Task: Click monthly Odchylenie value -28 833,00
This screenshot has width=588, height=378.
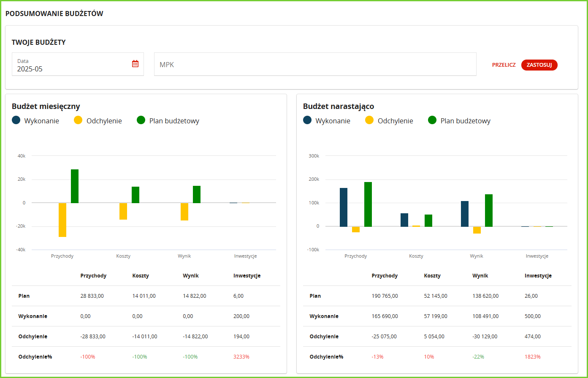Action: [x=93, y=337]
